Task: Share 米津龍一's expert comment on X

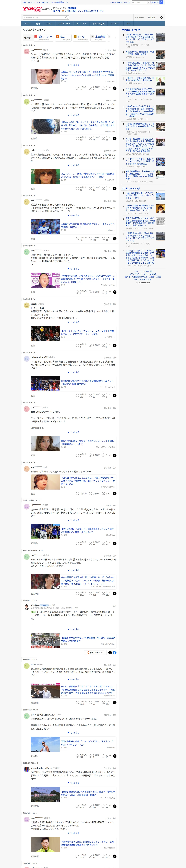Action: (x=110, y=653)
